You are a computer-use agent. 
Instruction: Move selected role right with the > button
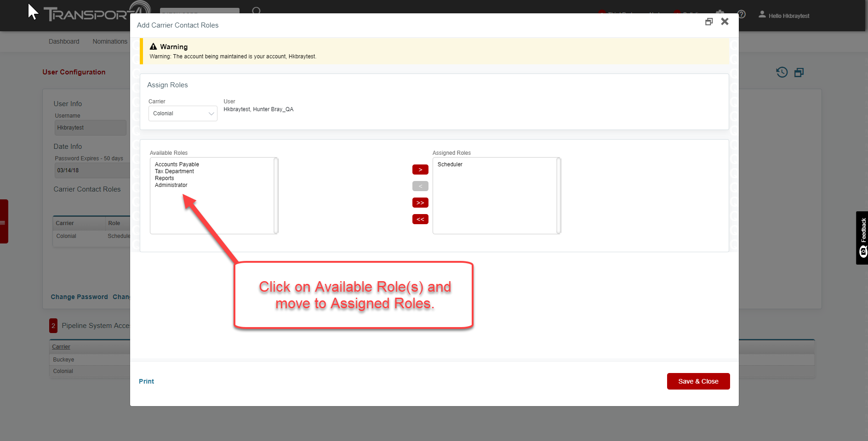(x=420, y=170)
